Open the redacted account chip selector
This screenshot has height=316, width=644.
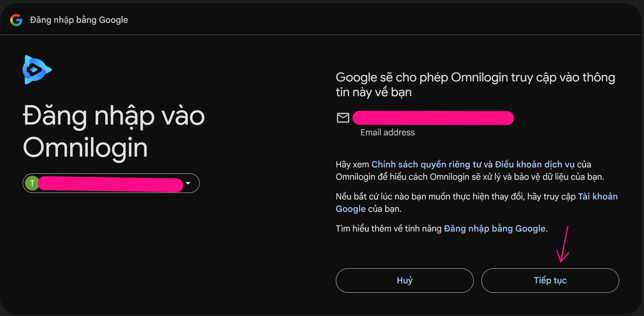point(111,183)
